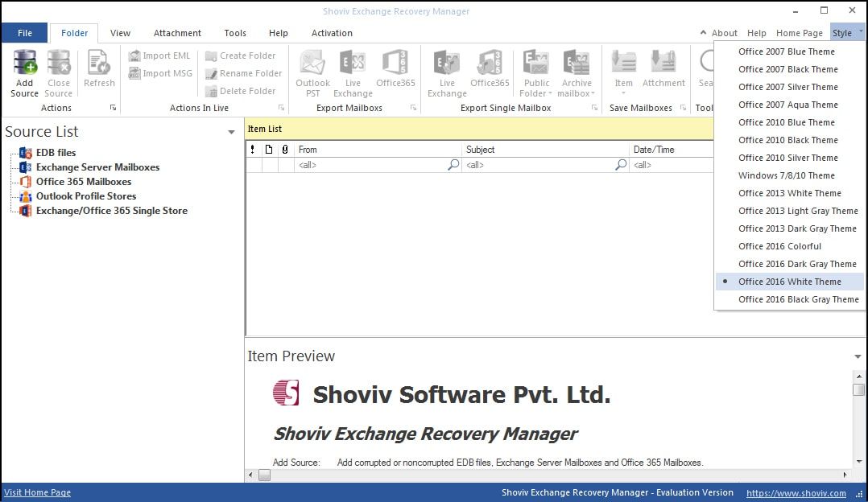Click the attachment column header icon

(x=285, y=150)
